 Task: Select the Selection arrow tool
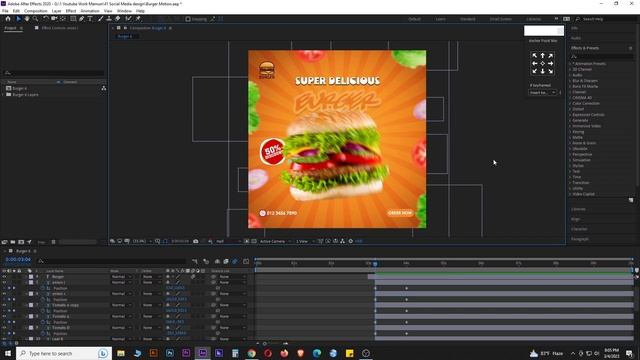point(18,19)
